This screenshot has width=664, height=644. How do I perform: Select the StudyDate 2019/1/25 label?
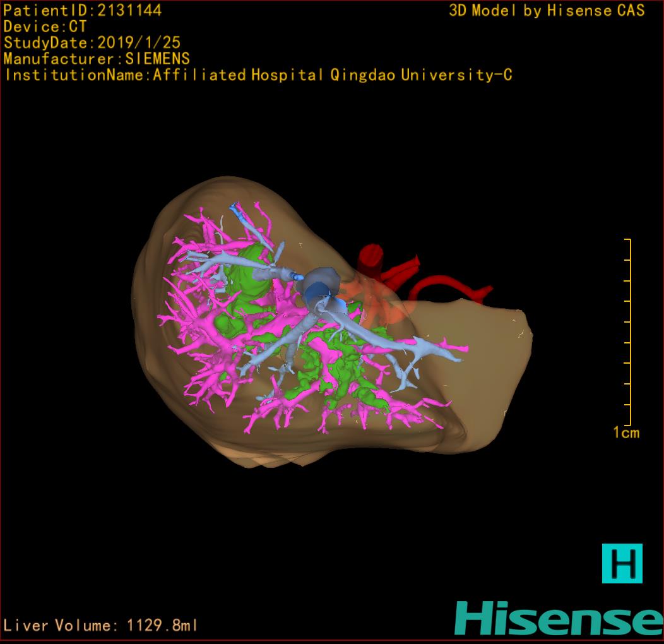point(92,43)
